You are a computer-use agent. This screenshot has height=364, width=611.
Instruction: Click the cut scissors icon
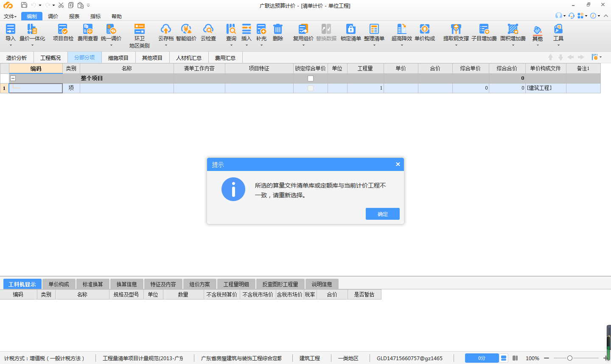click(x=61, y=5)
